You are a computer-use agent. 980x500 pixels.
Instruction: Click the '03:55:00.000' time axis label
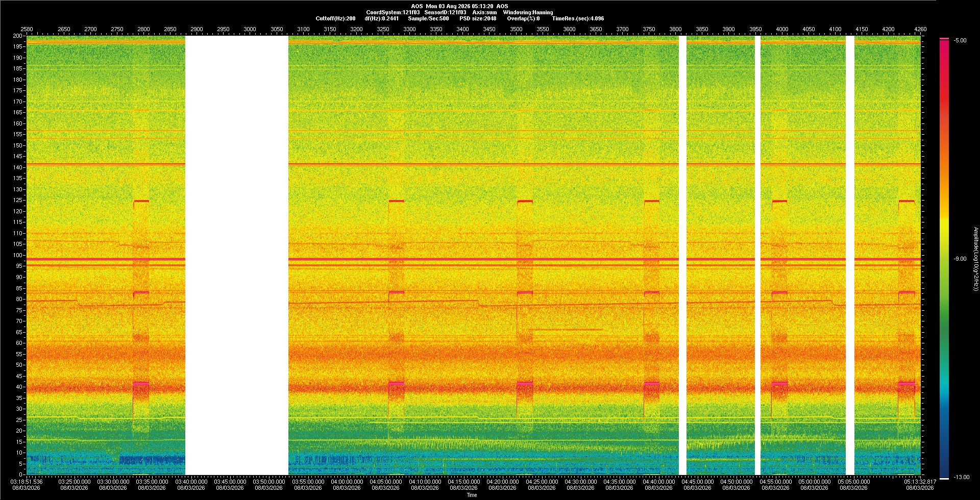tap(308, 481)
